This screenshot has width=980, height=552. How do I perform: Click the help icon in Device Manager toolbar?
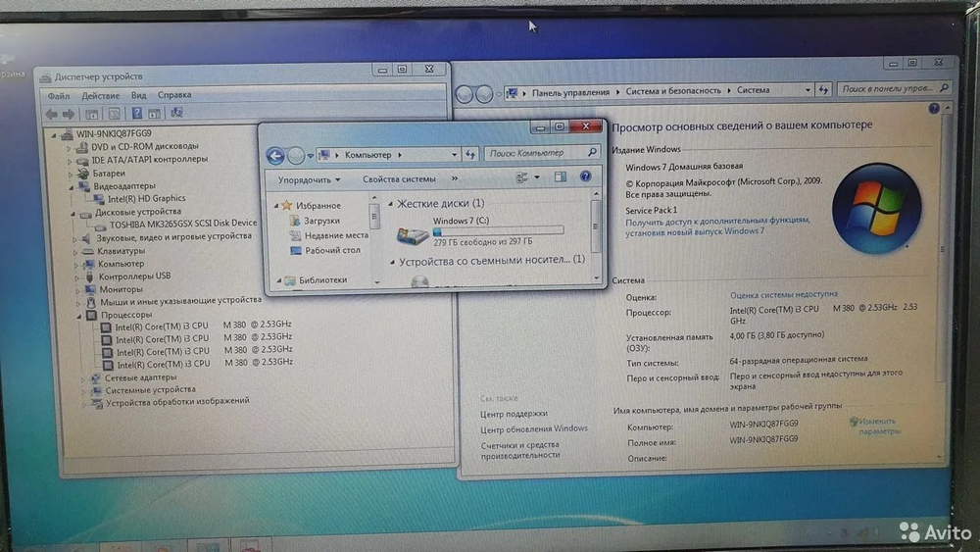pos(136,114)
